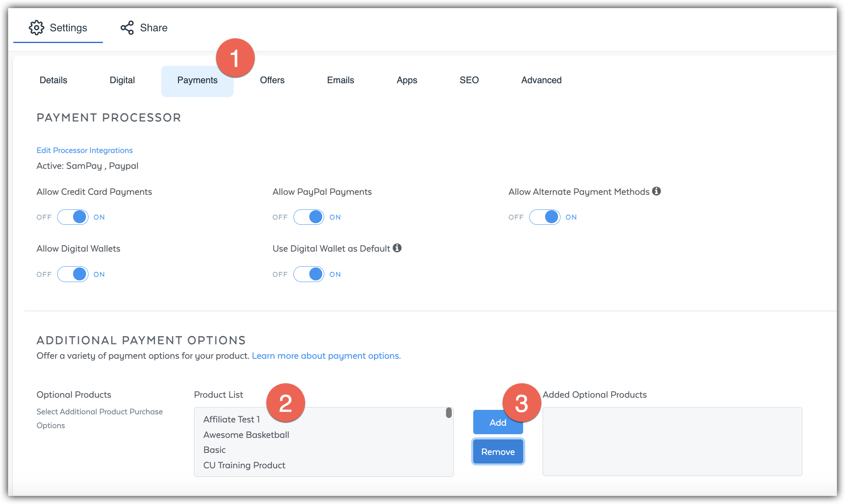Click info icon beside Alternate Payment Methods
This screenshot has width=845, height=504.
656,191
